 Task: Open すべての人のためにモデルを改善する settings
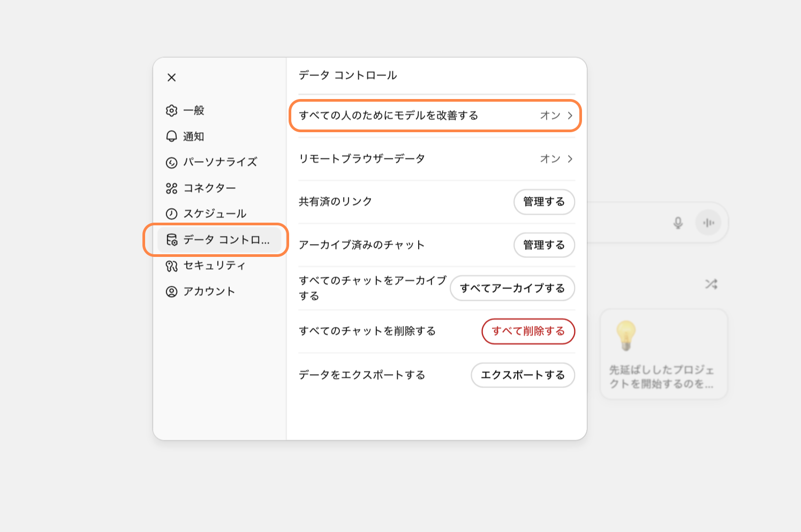(x=434, y=115)
